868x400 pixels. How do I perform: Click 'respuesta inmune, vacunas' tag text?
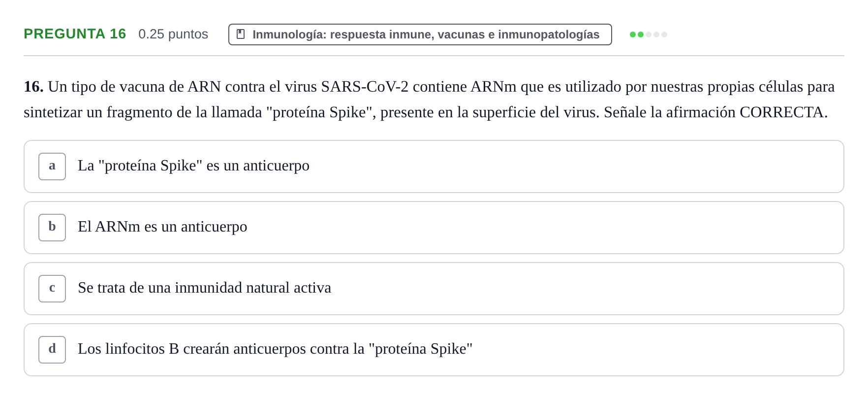coord(407,34)
